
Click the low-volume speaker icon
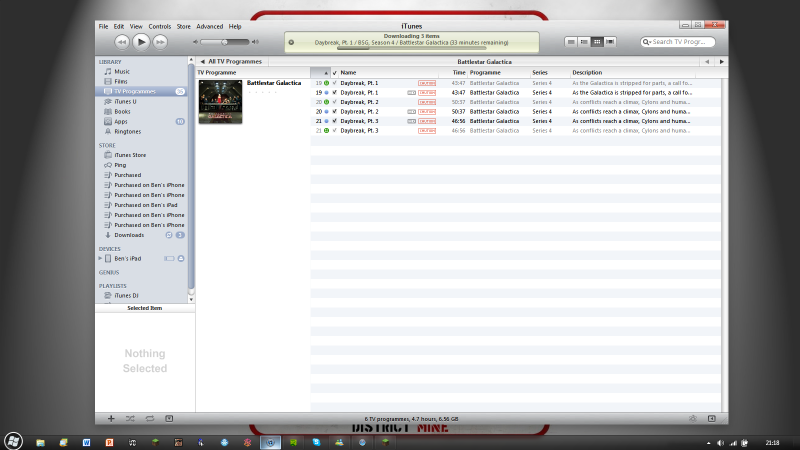195,42
